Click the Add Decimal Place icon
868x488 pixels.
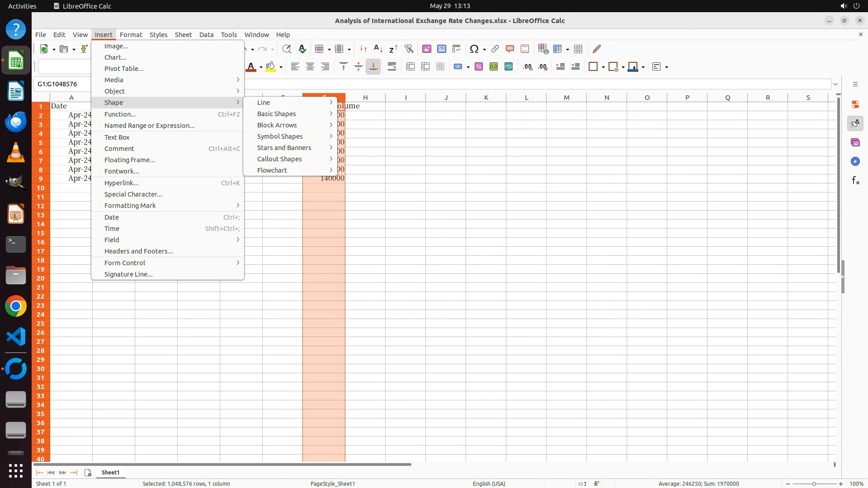(x=528, y=67)
